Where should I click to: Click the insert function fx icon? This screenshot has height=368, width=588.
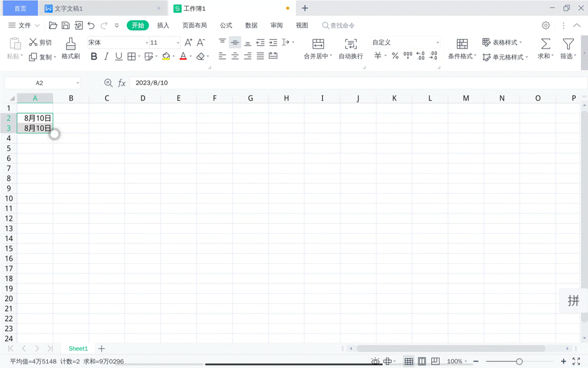tap(122, 83)
